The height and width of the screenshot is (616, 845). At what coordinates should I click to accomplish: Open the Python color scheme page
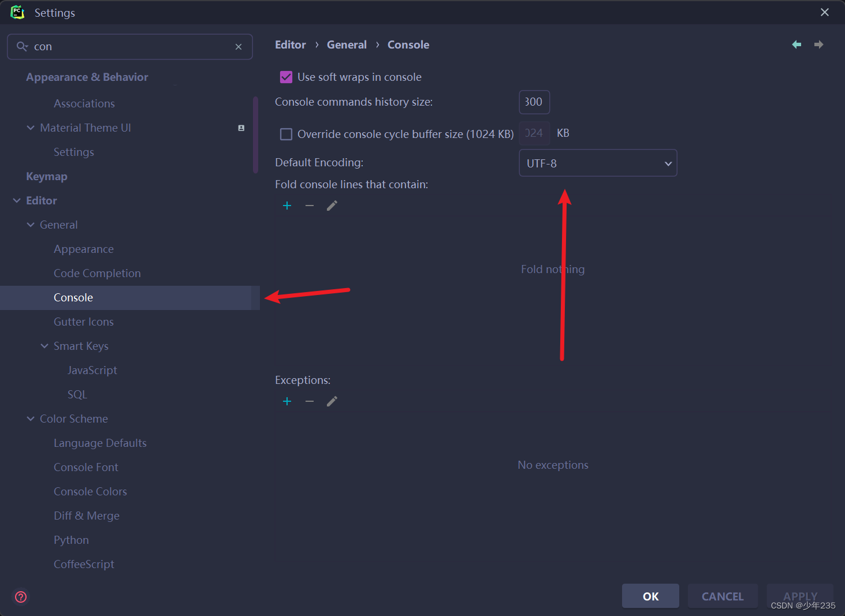click(x=71, y=540)
